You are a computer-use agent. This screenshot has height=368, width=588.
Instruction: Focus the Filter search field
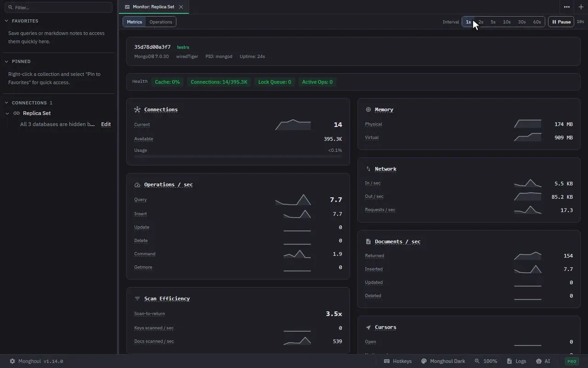pyautogui.click(x=58, y=7)
